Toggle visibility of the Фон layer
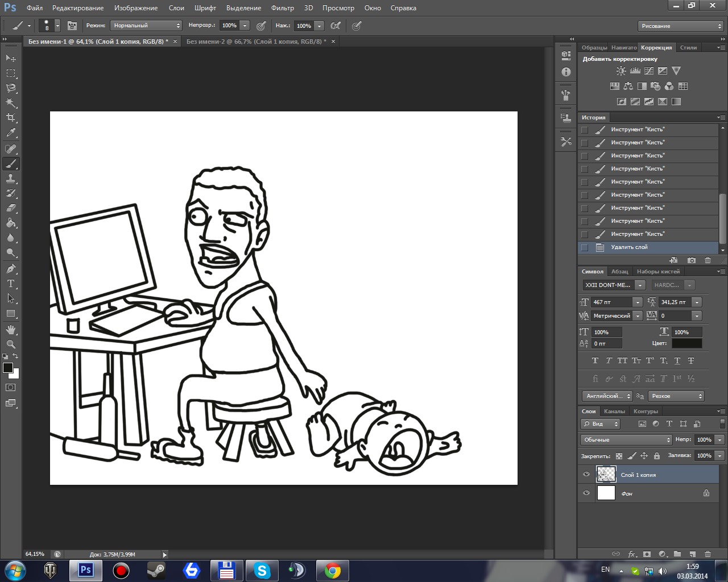728x582 pixels. click(586, 493)
